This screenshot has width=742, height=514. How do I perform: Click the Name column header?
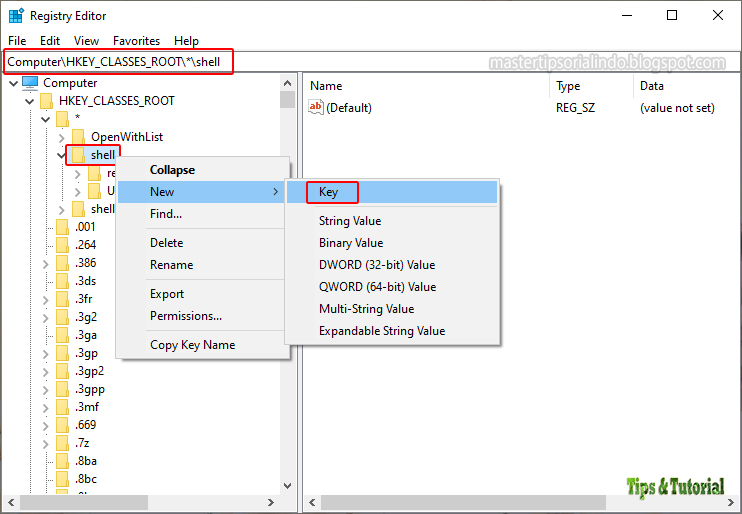pos(427,86)
